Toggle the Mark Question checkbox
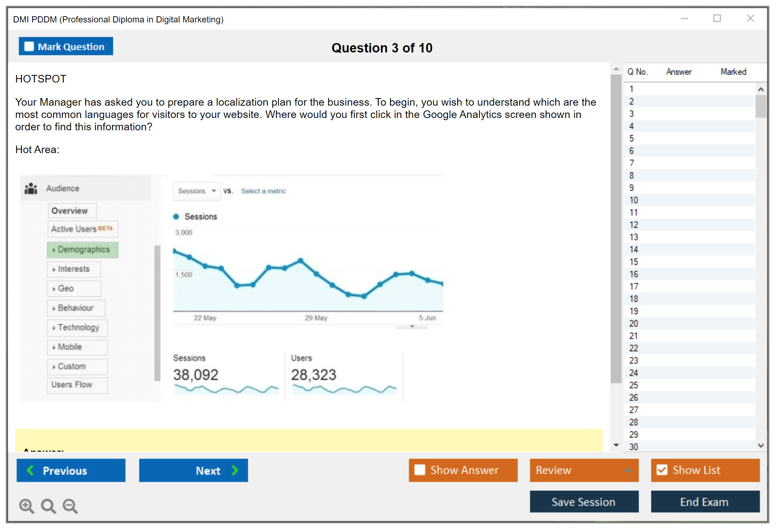This screenshot has height=532, width=778. click(29, 47)
